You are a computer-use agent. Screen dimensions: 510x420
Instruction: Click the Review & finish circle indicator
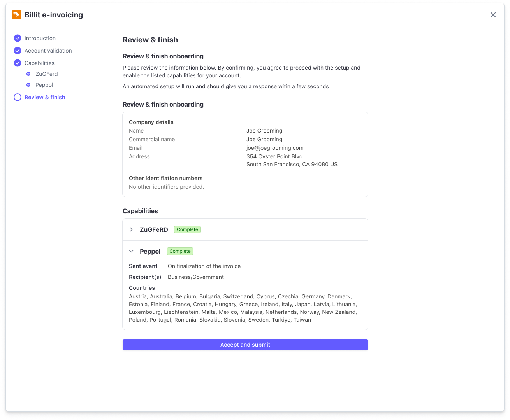(18, 97)
